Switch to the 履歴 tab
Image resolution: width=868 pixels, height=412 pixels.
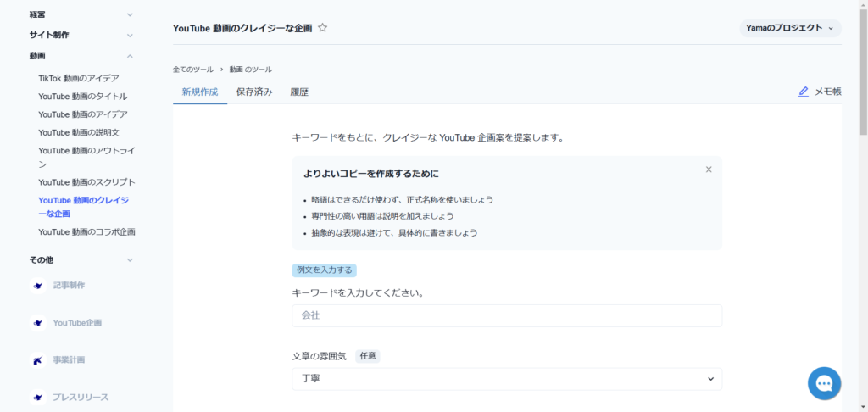[299, 92]
